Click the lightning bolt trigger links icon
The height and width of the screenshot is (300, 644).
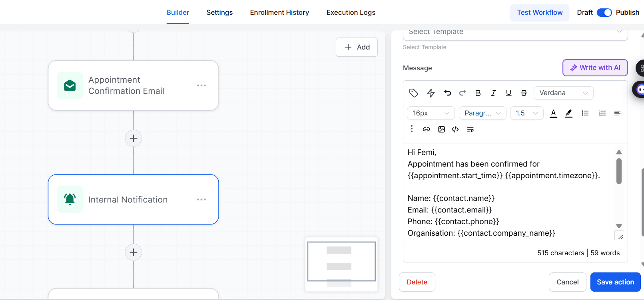431,93
